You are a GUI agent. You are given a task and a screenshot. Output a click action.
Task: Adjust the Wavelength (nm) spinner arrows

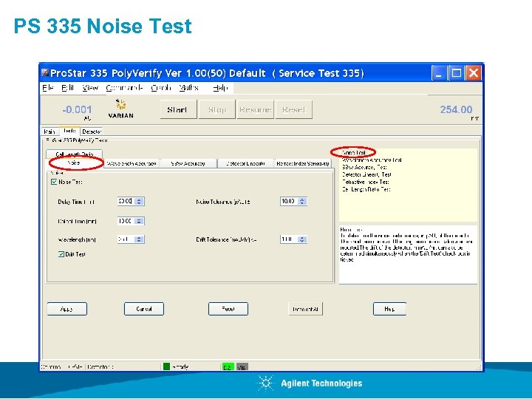[139, 239]
